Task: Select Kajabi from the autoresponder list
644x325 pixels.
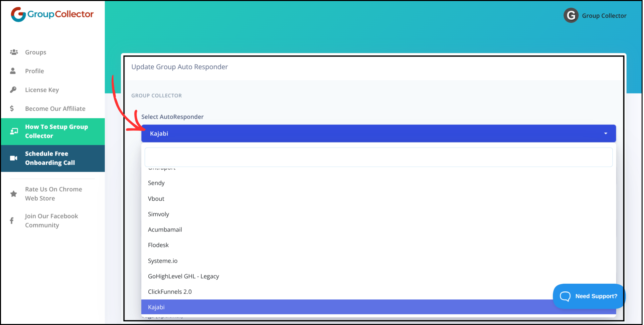Action: [156, 307]
